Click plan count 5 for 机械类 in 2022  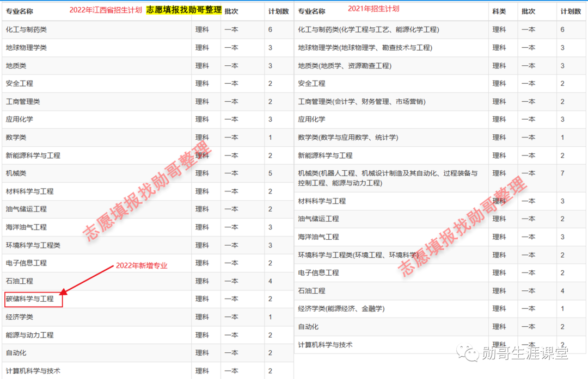[271, 173]
